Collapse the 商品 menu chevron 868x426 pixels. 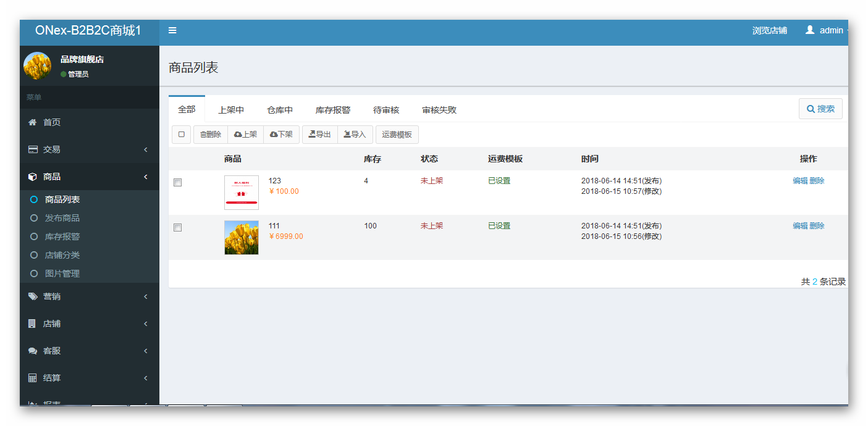[146, 177]
